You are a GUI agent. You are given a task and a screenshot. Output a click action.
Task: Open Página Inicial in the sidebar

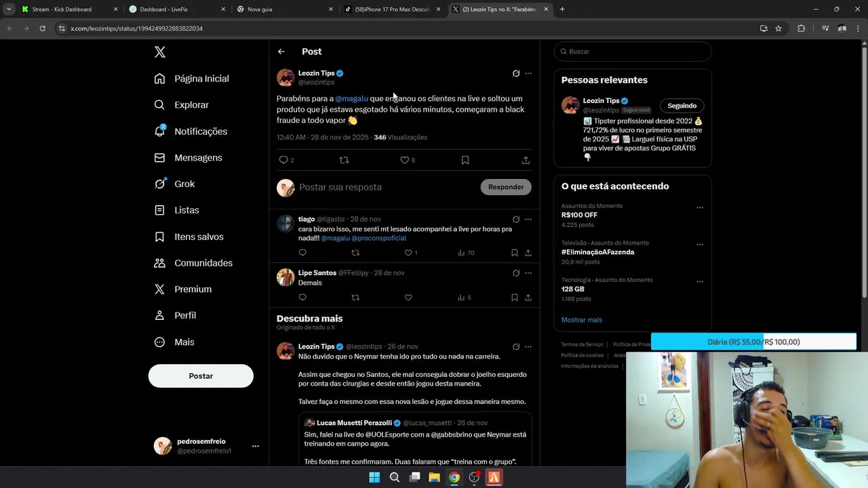(x=191, y=79)
